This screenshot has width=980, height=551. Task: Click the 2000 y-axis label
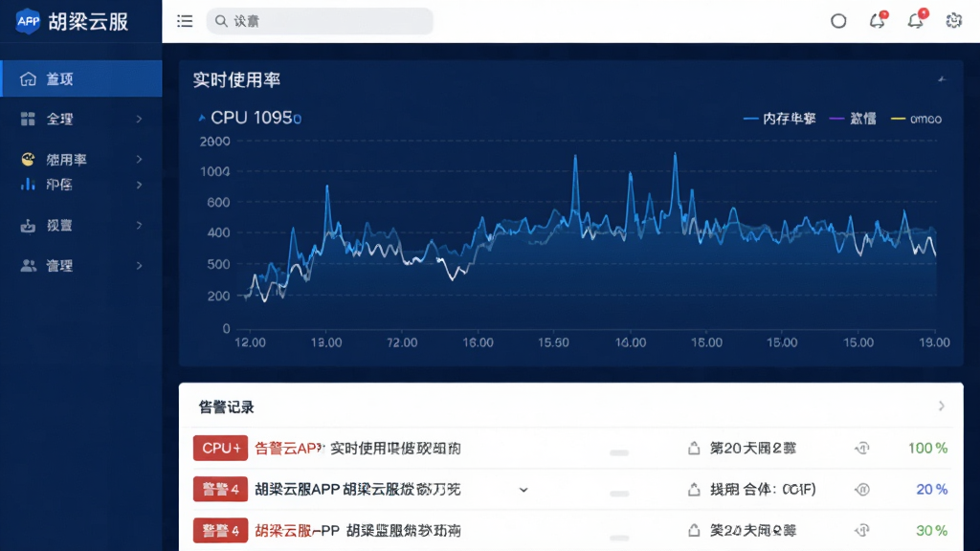coord(215,142)
